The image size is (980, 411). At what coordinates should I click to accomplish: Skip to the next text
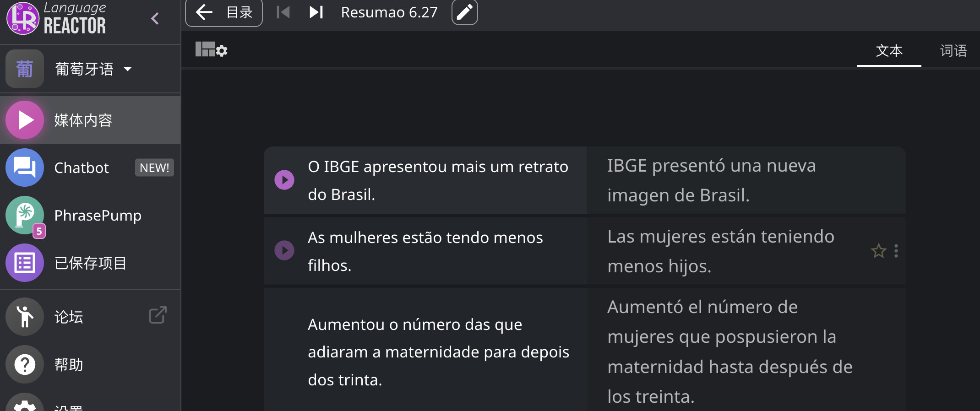click(316, 12)
